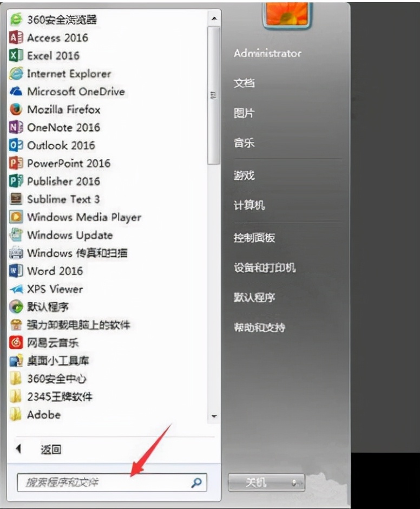The width and height of the screenshot is (420, 509).
Task: Launch Internet Explorer icon
Action: [16, 74]
